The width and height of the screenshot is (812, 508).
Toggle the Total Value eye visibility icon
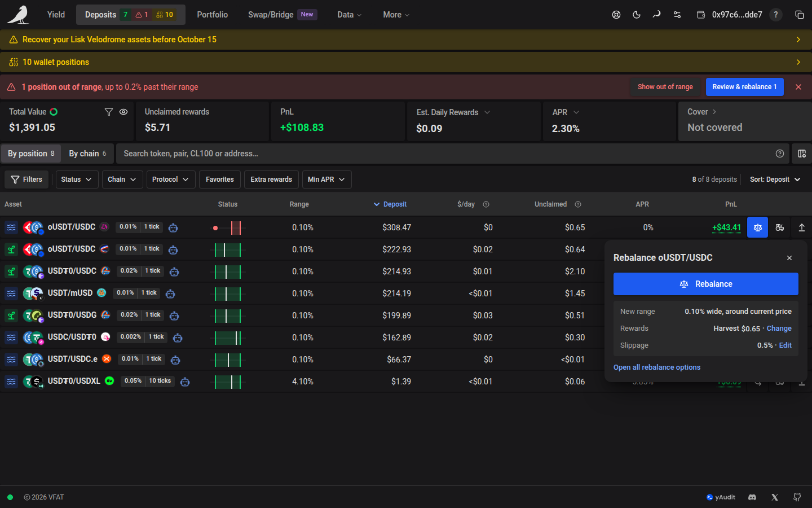tap(123, 112)
